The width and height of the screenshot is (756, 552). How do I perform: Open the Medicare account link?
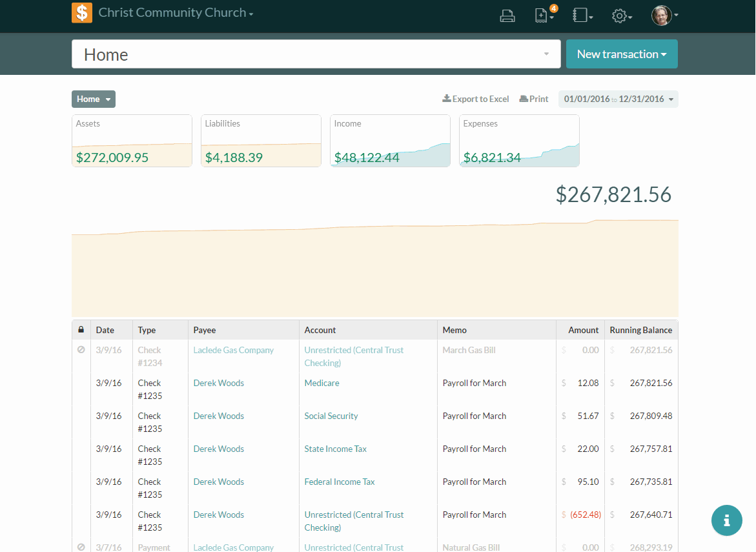322,383
